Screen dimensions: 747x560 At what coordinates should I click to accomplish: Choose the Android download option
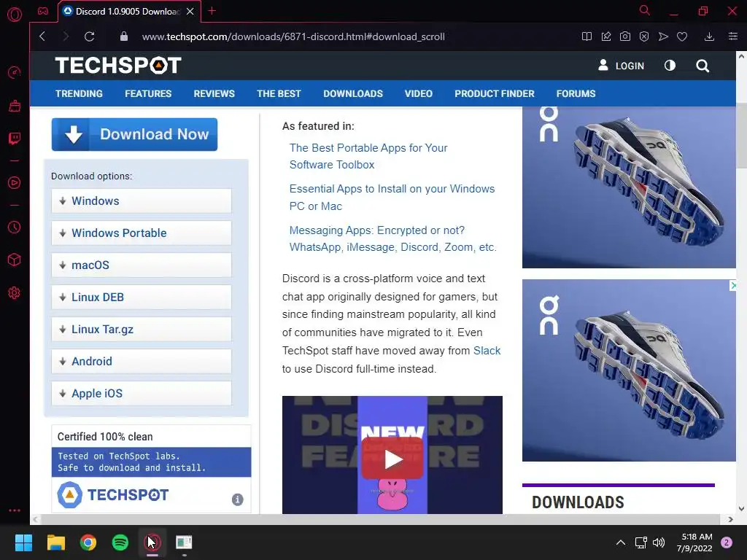point(142,362)
